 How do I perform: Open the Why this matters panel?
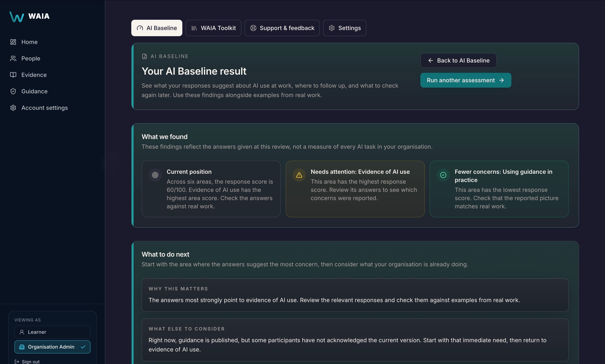[355, 295]
